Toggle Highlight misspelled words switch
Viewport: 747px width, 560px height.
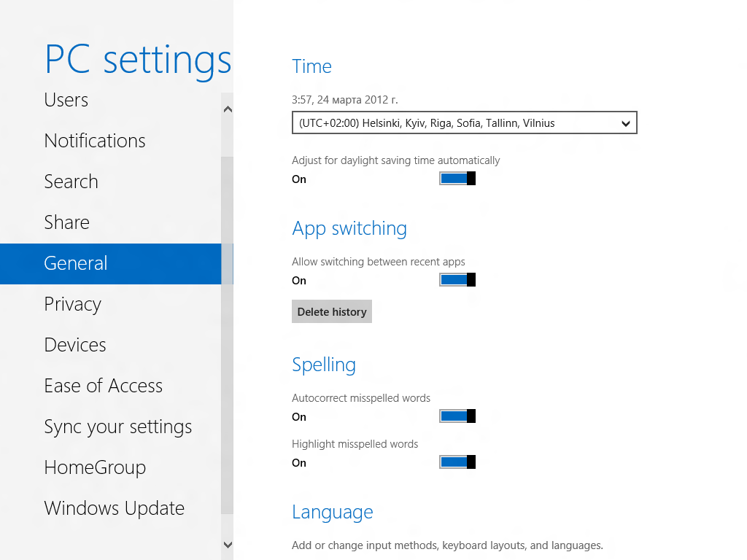tap(457, 462)
